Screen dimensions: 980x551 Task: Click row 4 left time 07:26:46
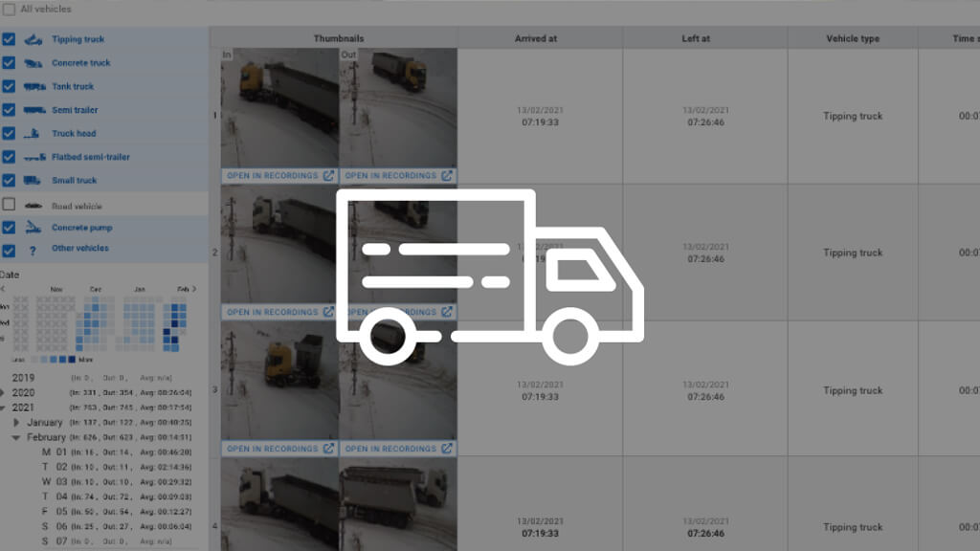tap(705, 534)
